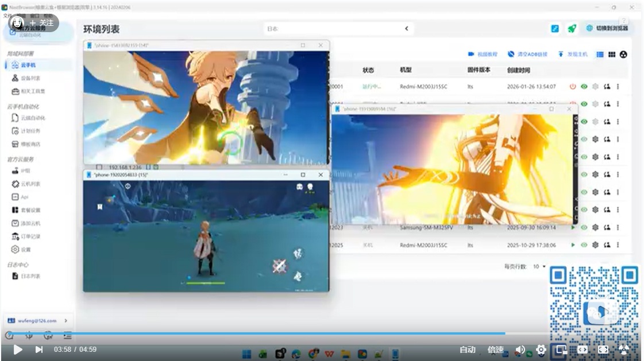This screenshot has height=361, width=644.
Task: Open the rows-per-page dropdown showing 10
Action: pyautogui.click(x=539, y=267)
